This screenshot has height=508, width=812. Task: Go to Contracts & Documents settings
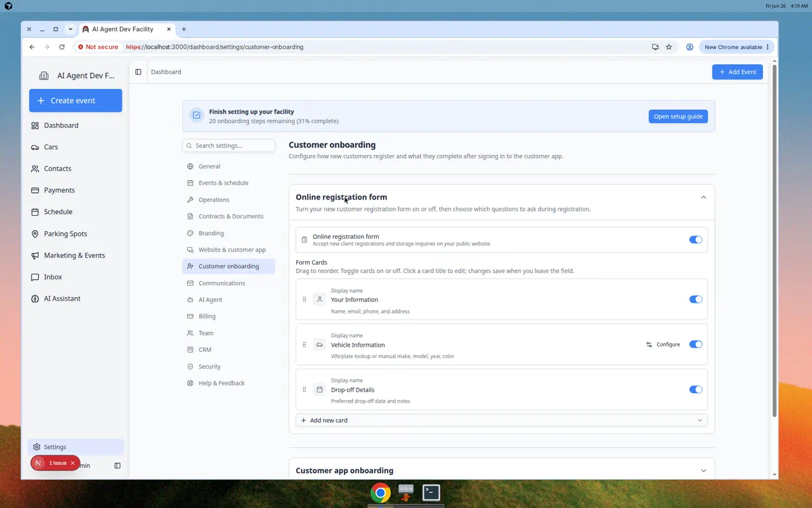[228, 216]
